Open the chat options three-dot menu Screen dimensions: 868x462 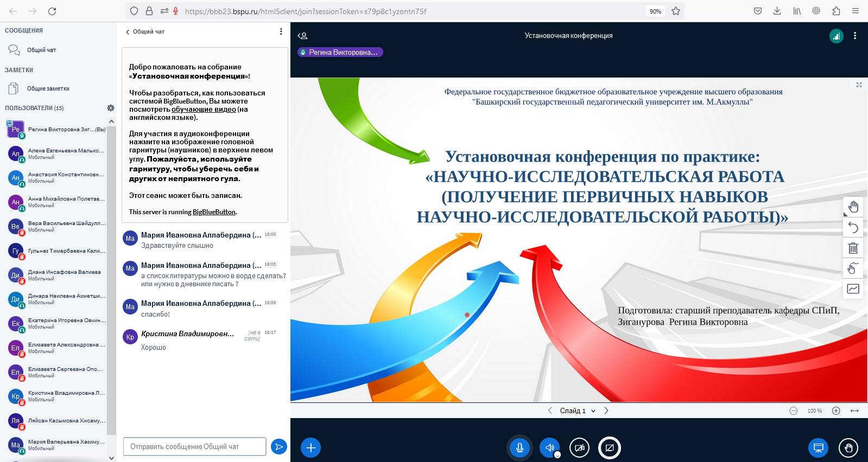[281, 31]
